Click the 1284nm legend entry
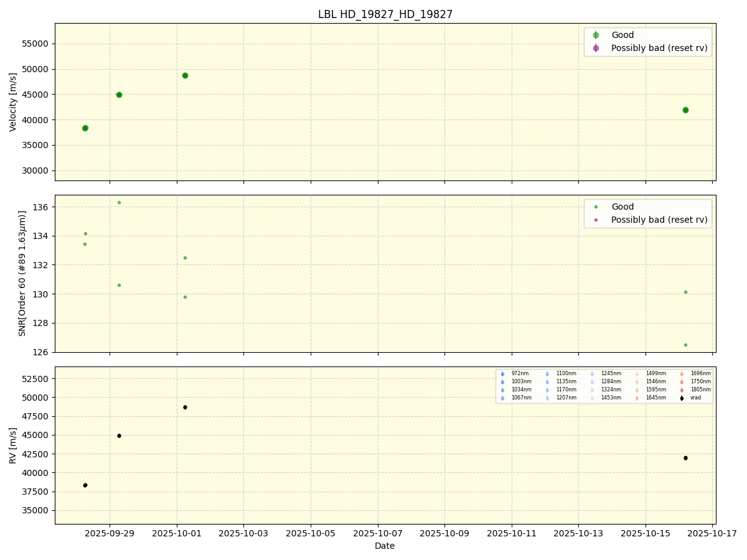 (606, 382)
